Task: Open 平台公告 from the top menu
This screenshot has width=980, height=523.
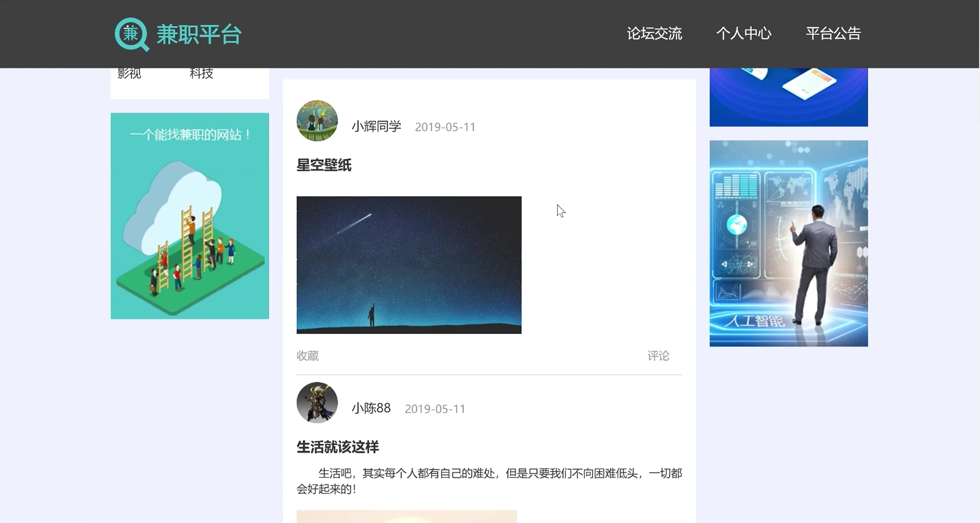Action: coord(833,33)
